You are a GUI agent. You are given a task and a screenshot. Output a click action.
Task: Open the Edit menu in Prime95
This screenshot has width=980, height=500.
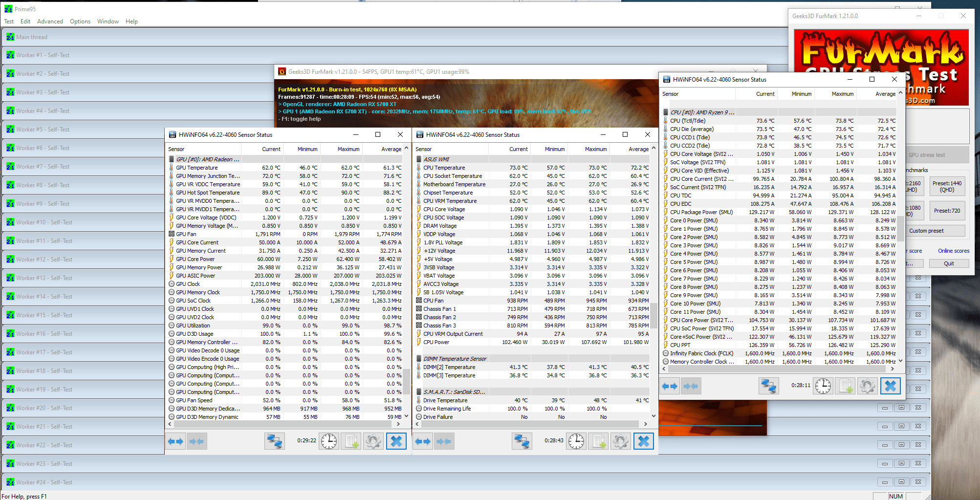tap(25, 22)
